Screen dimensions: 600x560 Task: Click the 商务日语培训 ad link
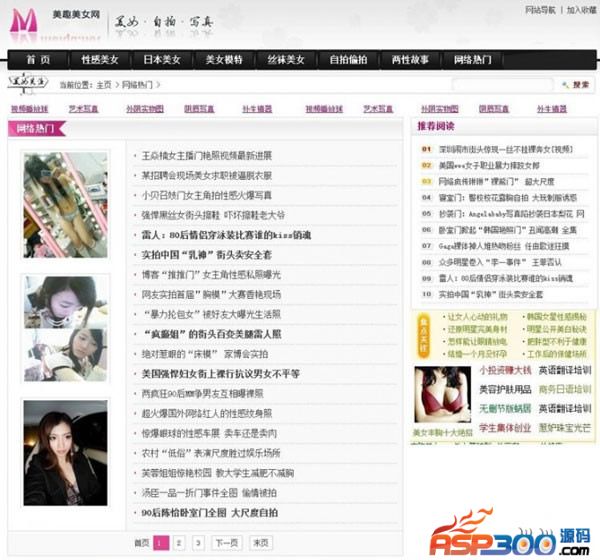coord(565,390)
